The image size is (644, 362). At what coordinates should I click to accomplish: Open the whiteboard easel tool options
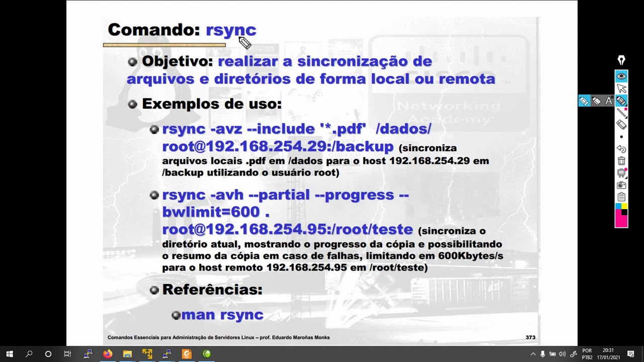tap(621, 173)
